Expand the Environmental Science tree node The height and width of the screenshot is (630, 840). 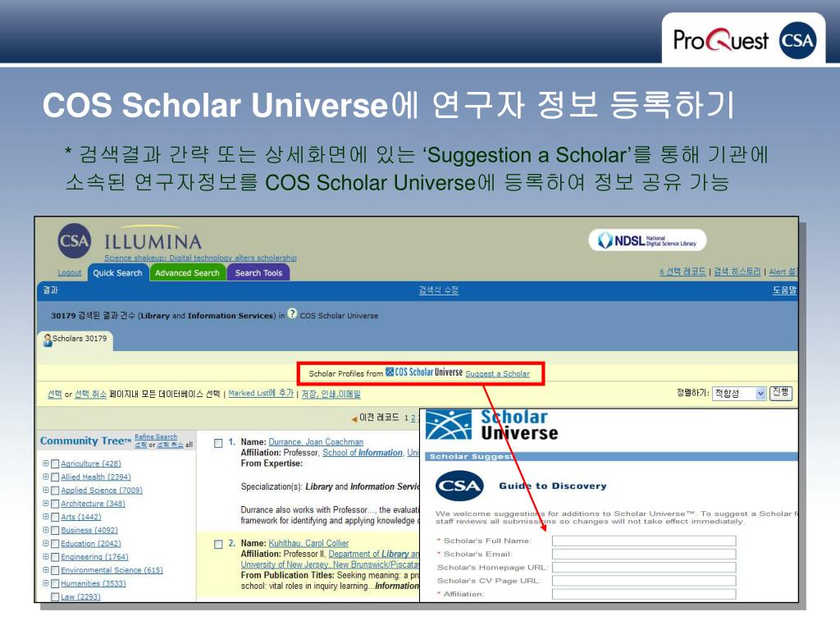46,570
